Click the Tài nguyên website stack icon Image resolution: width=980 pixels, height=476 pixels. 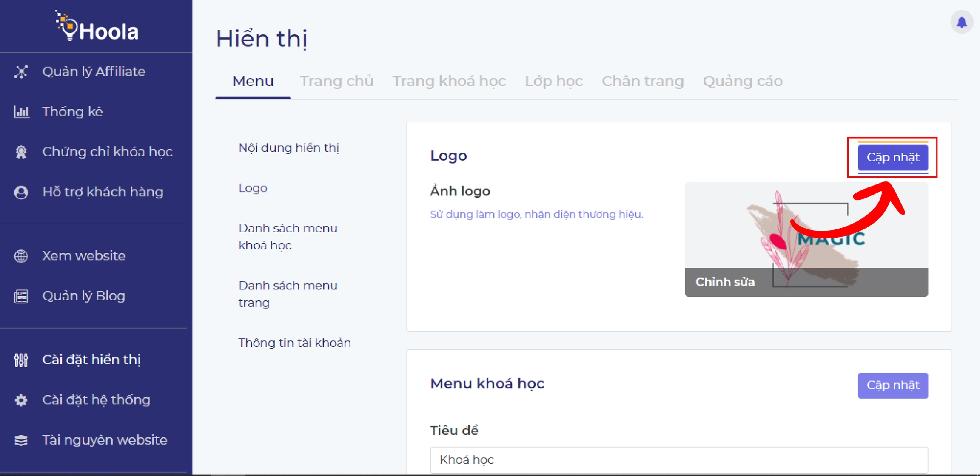coord(21,440)
